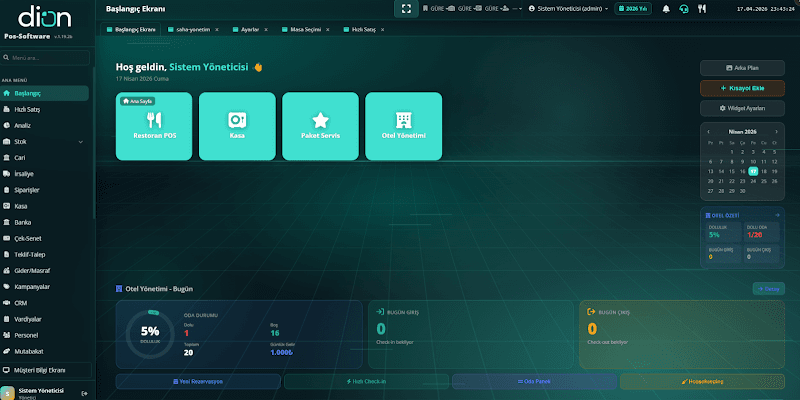The height and width of the screenshot is (400, 800).
Task: Open the 2026 Yılı year selector
Action: click(x=633, y=9)
